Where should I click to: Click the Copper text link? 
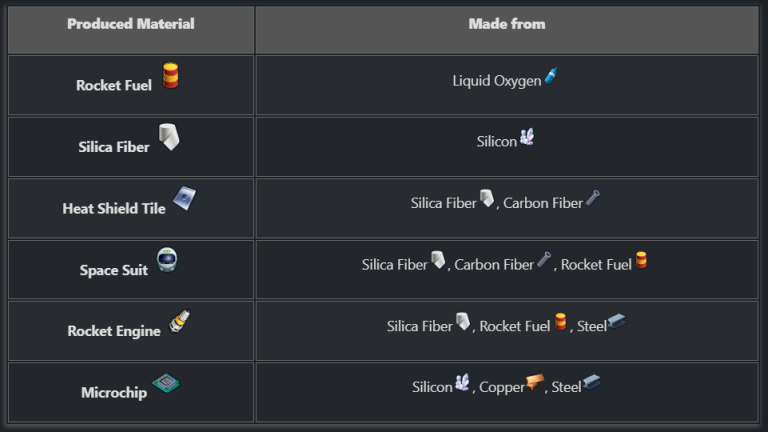click(x=502, y=387)
